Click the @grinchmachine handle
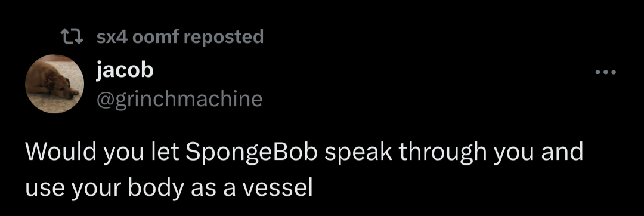644x216 pixels. coord(179,99)
